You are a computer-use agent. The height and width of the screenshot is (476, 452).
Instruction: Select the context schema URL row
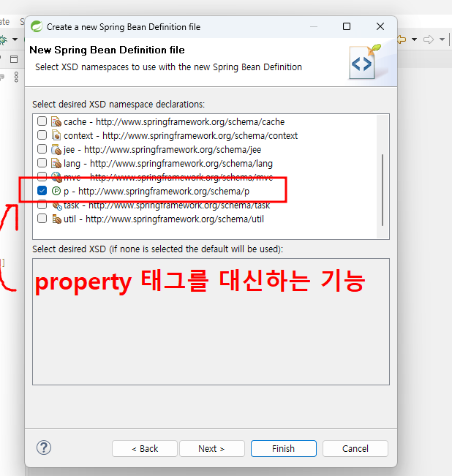click(x=181, y=136)
